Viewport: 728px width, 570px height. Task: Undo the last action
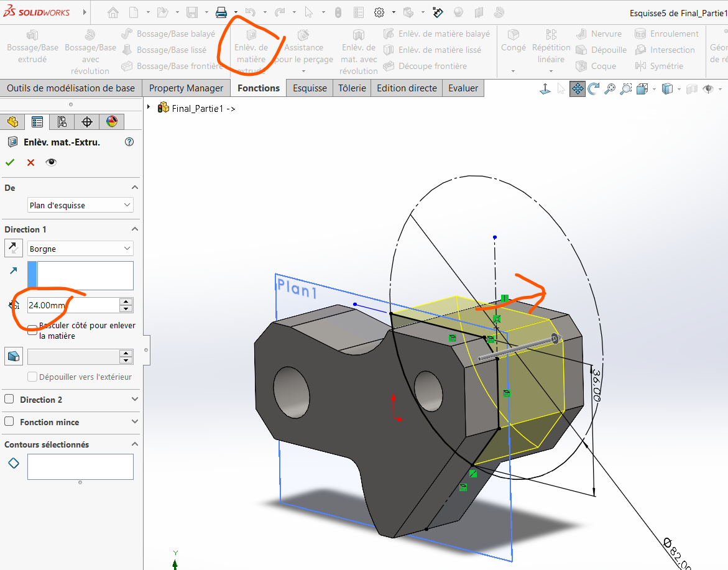click(251, 12)
